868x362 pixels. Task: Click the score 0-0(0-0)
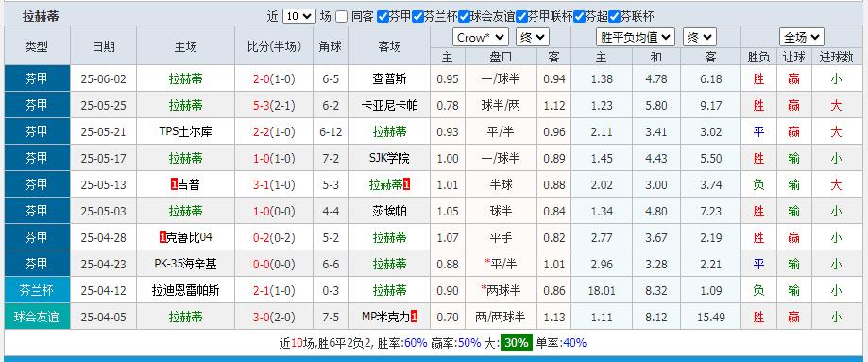coord(274,265)
